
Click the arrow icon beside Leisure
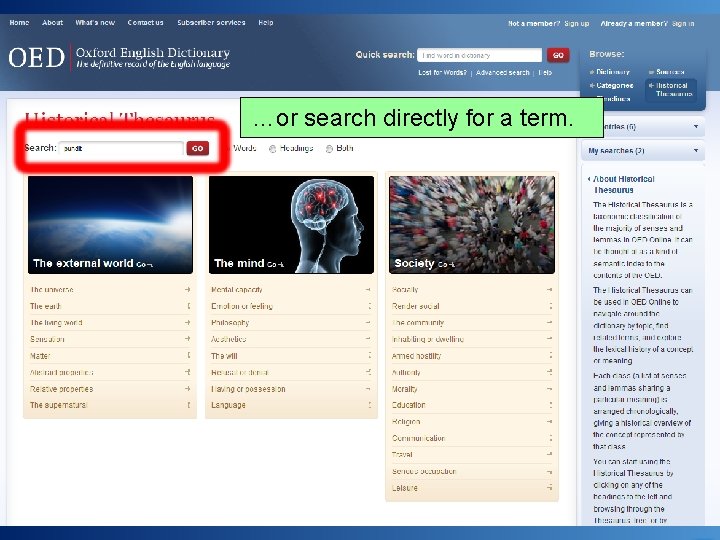click(550, 488)
